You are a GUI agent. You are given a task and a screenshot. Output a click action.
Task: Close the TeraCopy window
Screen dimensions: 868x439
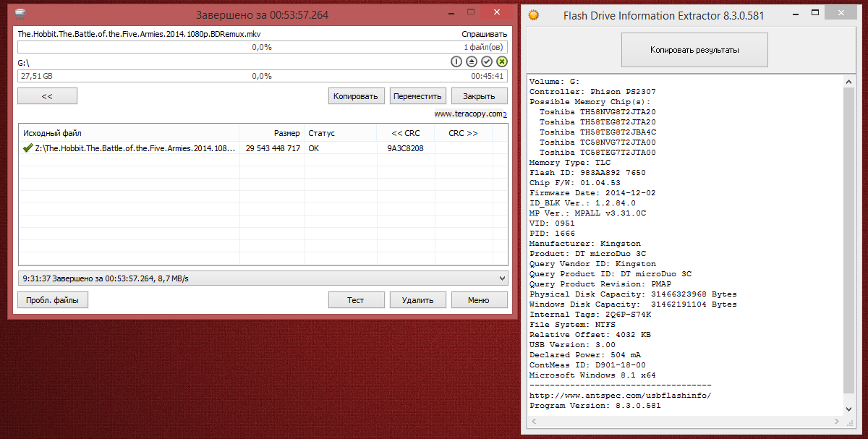(x=497, y=13)
